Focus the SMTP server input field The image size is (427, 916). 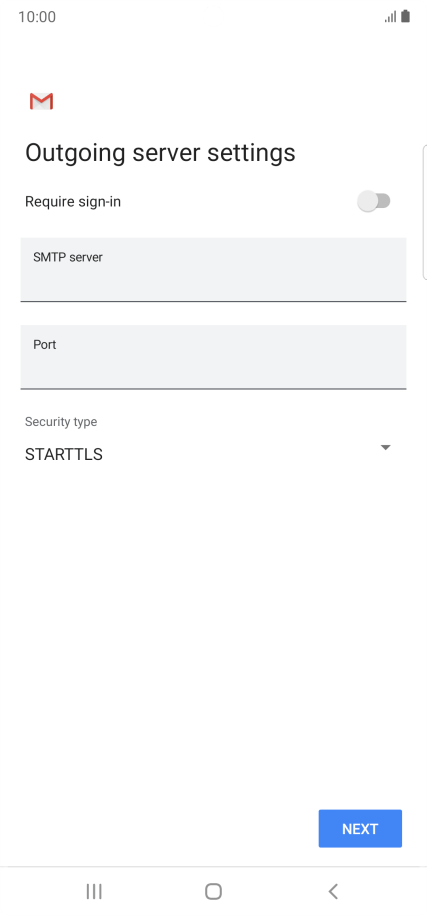point(213,270)
